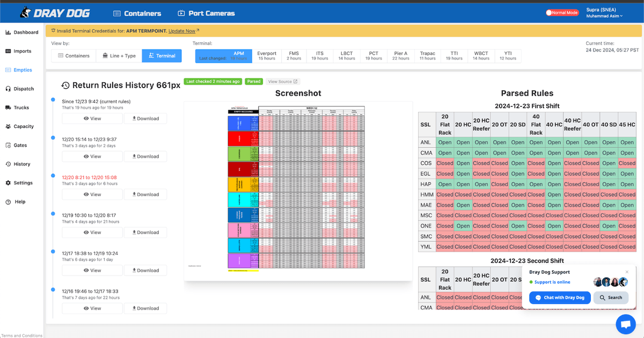Click the Update Now credentials link
644x338 pixels.
183,31
